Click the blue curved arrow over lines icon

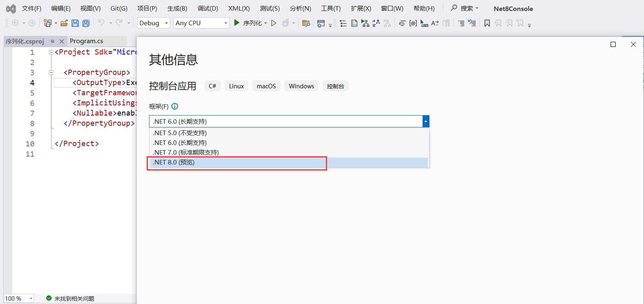(472, 23)
